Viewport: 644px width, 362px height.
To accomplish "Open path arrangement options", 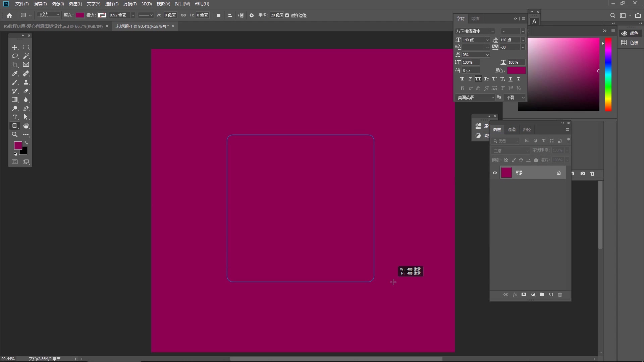I will coord(241,15).
